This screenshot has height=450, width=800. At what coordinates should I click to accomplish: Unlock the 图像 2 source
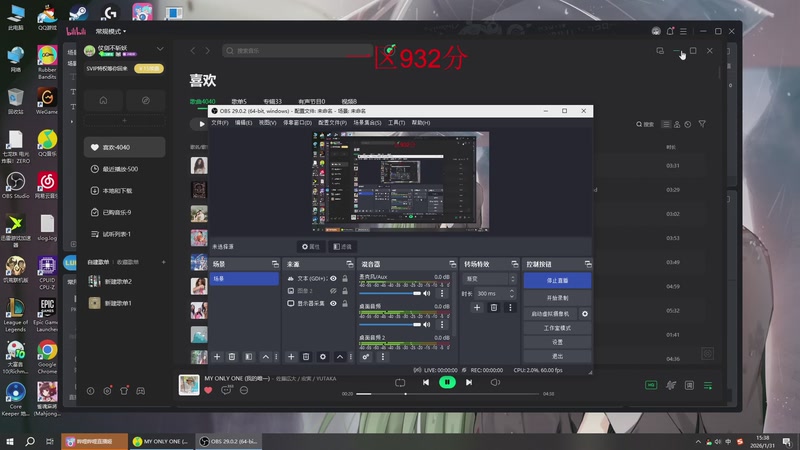click(345, 291)
